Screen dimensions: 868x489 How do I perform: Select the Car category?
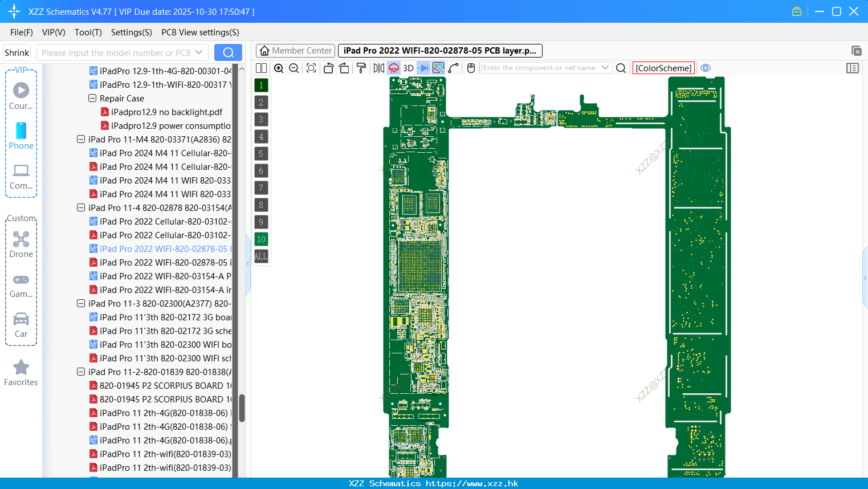tap(21, 325)
